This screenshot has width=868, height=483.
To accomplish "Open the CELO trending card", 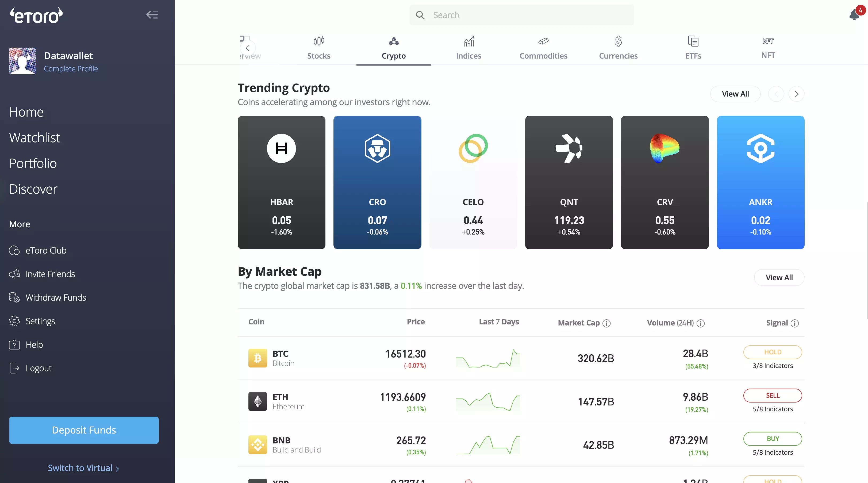I will tap(473, 182).
